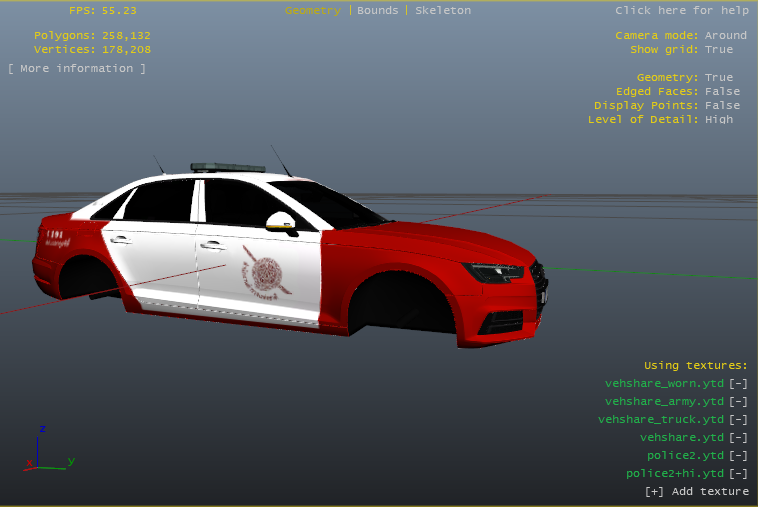
Task: Click the FPS counter readout
Action: click(x=103, y=11)
